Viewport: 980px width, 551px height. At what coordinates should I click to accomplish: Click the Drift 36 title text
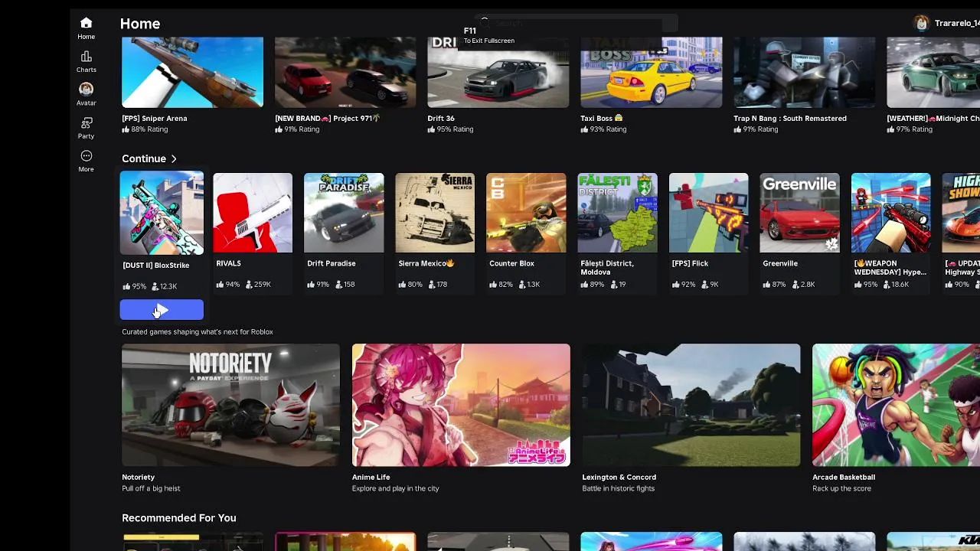[441, 119]
